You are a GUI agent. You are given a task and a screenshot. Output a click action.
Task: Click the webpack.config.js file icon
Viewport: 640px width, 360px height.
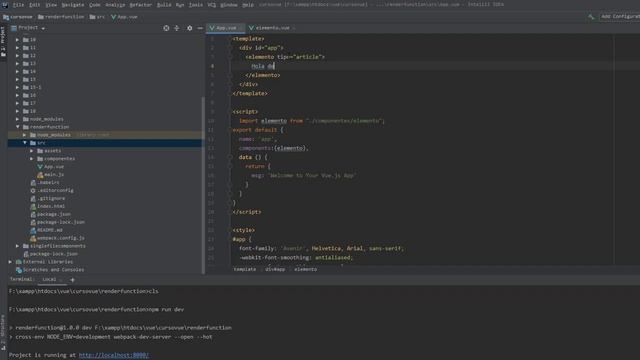pos(33,238)
